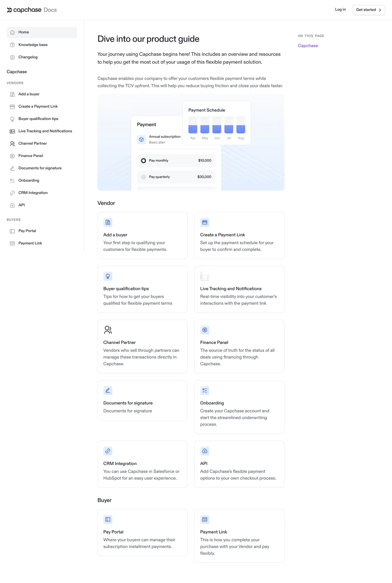
Task: Open the Live Tracking and Notifications card title
Action: point(231,289)
